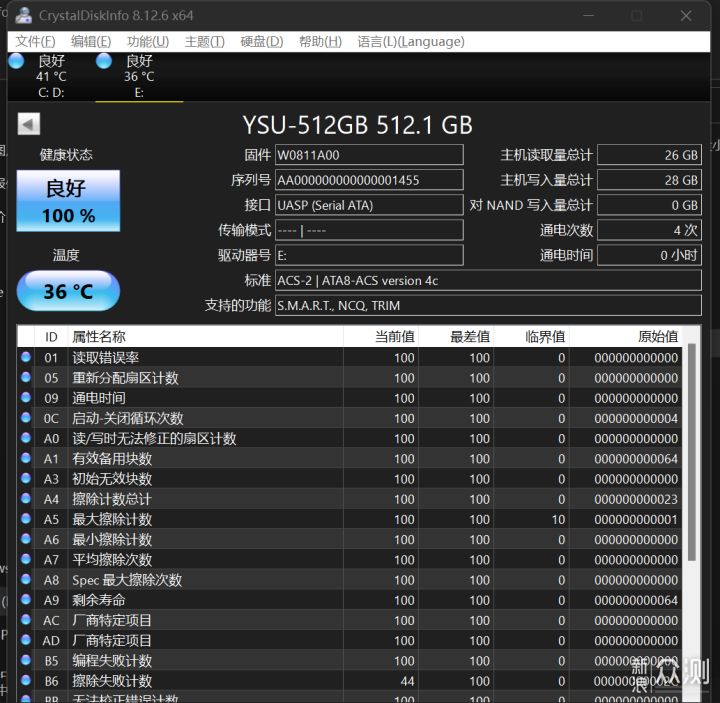Click status dot of row AC 厂商特定项目
Image resolution: width=720 pixels, height=703 pixels.
26,619
